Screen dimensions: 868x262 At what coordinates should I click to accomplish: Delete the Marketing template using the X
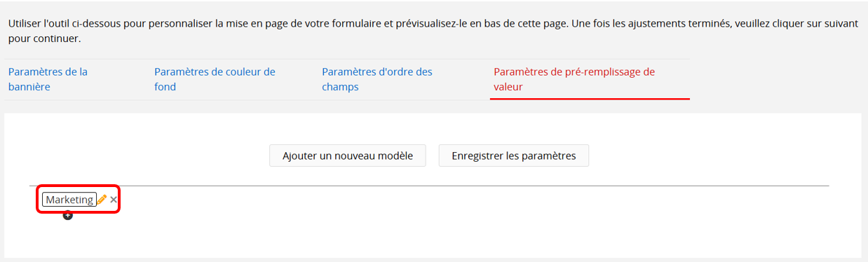pyautogui.click(x=114, y=200)
